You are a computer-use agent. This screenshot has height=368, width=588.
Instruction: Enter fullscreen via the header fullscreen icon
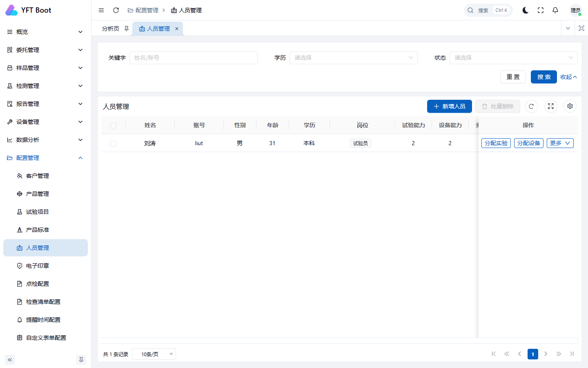point(541,10)
